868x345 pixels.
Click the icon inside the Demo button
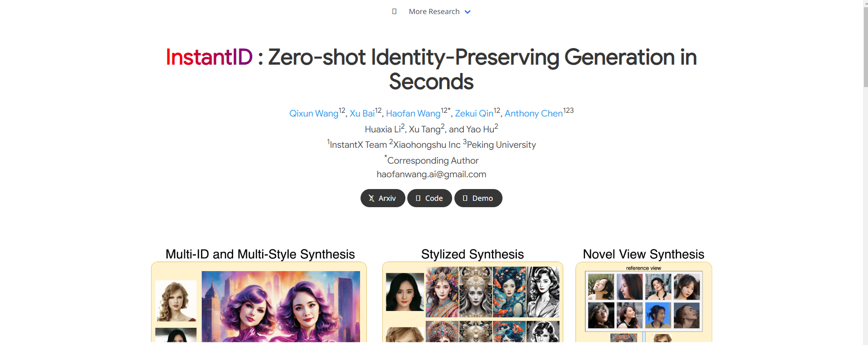[x=465, y=198]
